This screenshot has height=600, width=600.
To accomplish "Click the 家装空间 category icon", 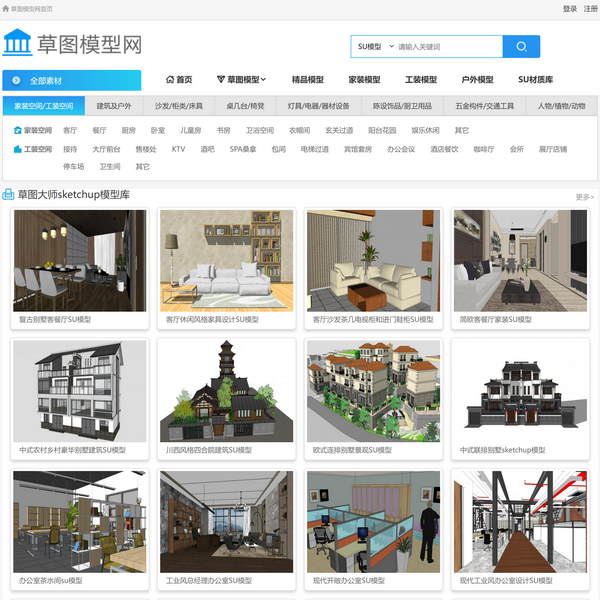I will 17,130.
